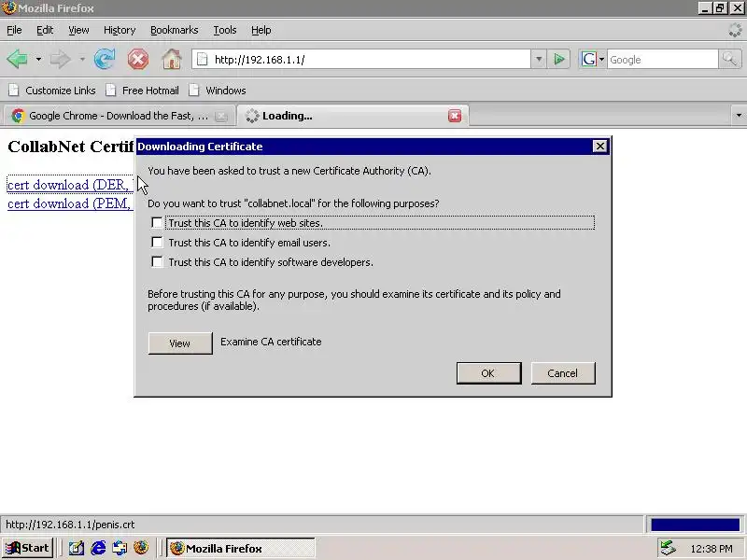
Task: Open the Help menu
Action: pos(261,30)
